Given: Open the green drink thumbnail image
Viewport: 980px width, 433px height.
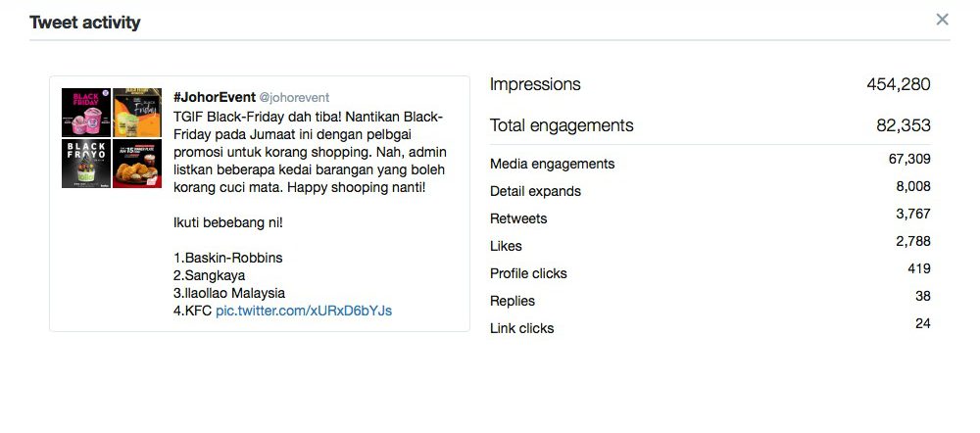Looking at the screenshot, I should (x=137, y=113).
